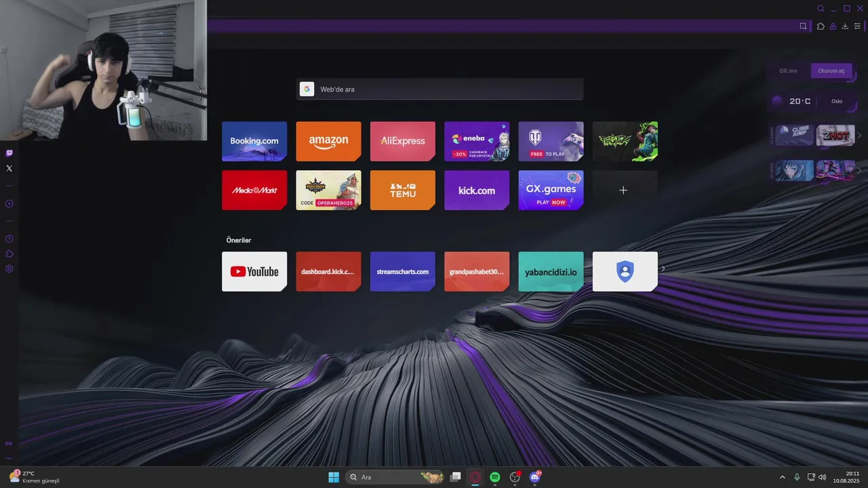Screen dimensions: 868x488
Task: Open the 2HOT game thumbnail
Action: point(835,135)
